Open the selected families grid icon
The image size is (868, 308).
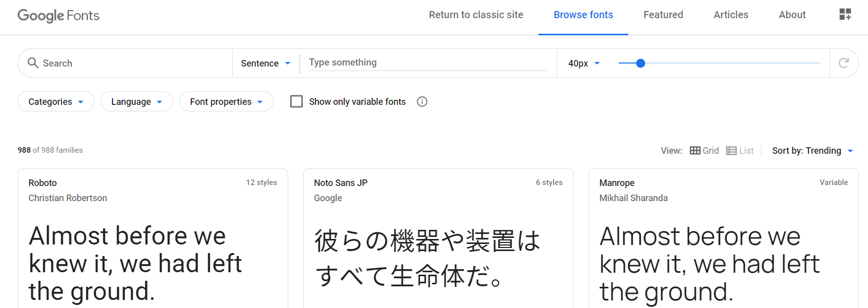(x=845, y=15)
